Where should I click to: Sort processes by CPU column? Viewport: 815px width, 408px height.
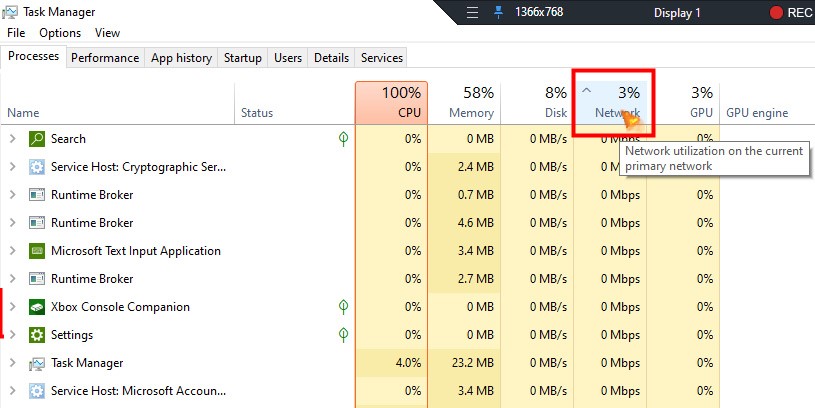pyautogui.click(x=392, y=103)
